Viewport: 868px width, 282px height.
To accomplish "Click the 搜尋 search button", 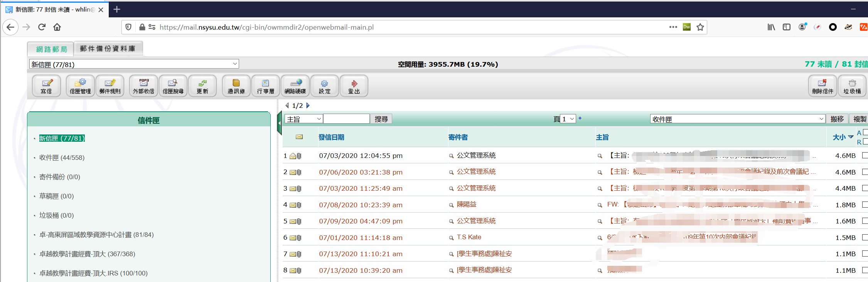I will pyautogui.click(x=381, y=119).
